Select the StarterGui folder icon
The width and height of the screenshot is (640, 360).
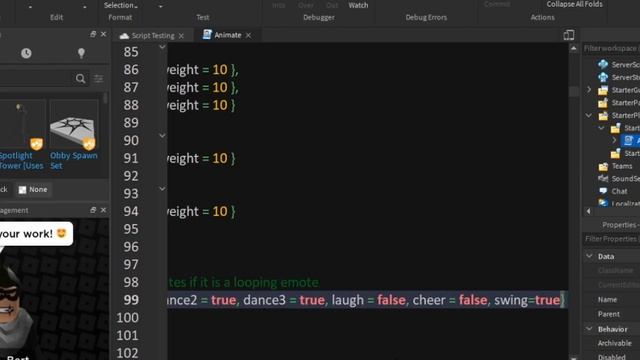603,90
